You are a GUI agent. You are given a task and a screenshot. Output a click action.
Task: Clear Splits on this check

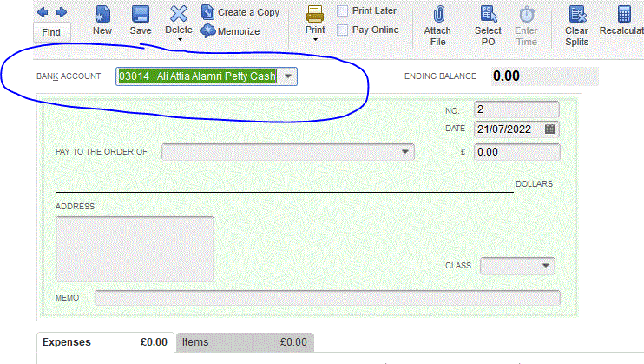(x=576, y=26)
